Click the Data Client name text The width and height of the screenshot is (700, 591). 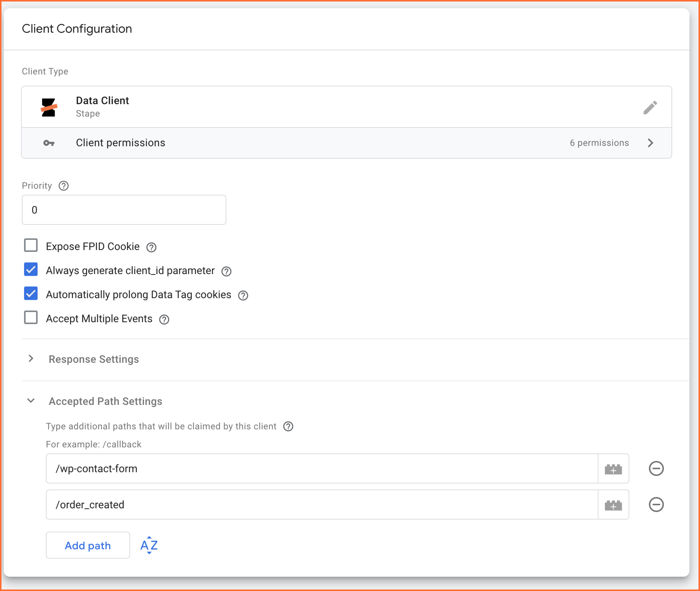[x=102, y=101]
